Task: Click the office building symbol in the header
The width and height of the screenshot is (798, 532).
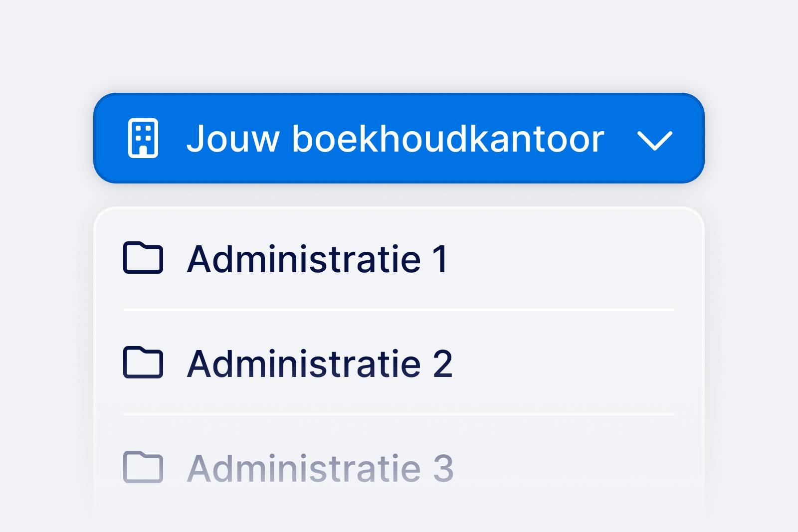Action: (x=144, y=139)
